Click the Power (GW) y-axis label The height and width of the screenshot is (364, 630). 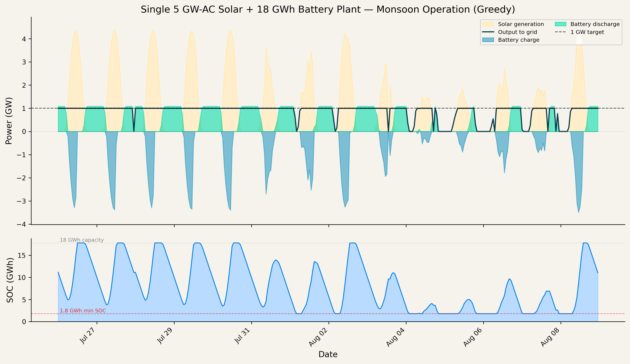(x=9, y=121)
